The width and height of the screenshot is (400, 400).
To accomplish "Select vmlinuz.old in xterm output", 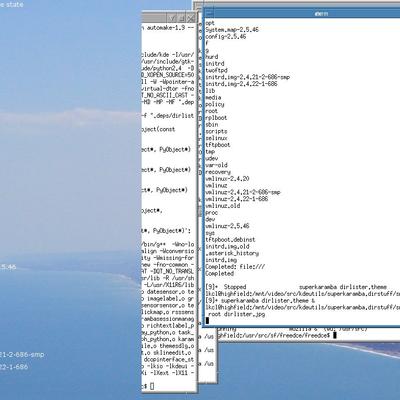I will click(x=223, y=206).
